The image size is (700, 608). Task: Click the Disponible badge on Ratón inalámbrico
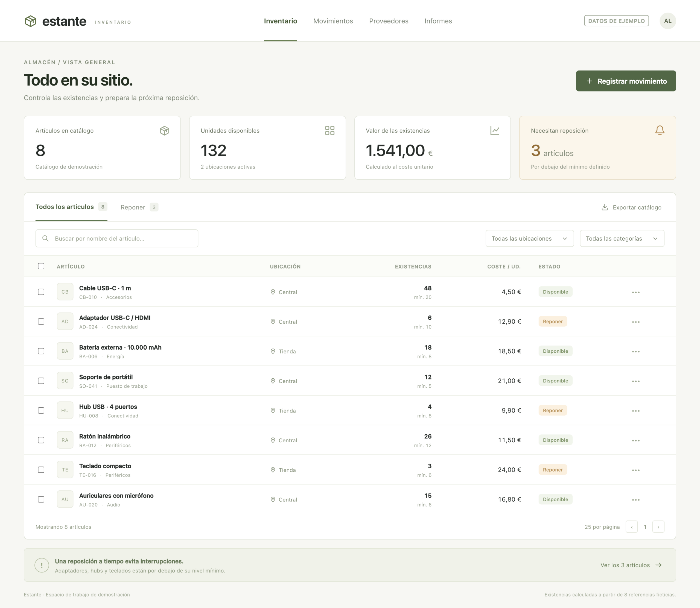click(555, 440)
